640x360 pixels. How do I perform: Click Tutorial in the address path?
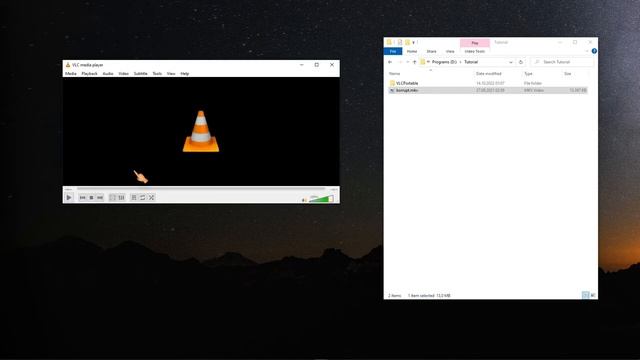(471, 62)
